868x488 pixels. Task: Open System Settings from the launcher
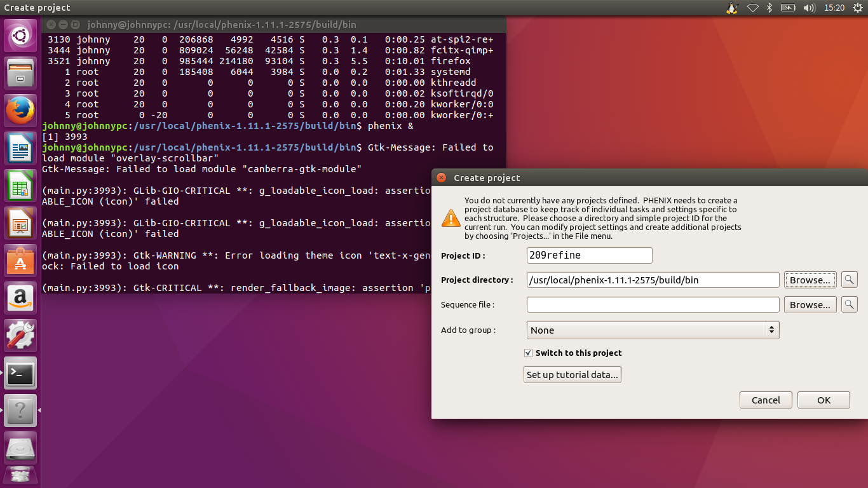pyautogui.click(x=20, y=336)
